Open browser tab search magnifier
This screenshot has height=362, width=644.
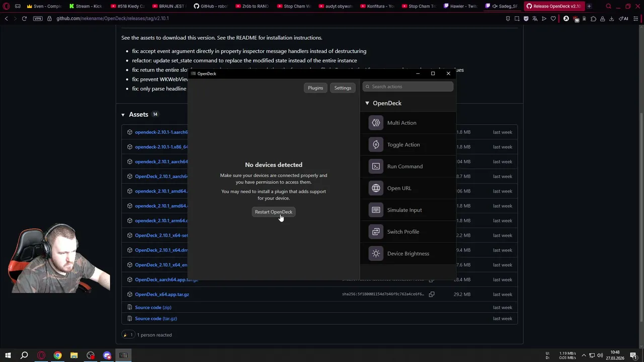point(608,6)
